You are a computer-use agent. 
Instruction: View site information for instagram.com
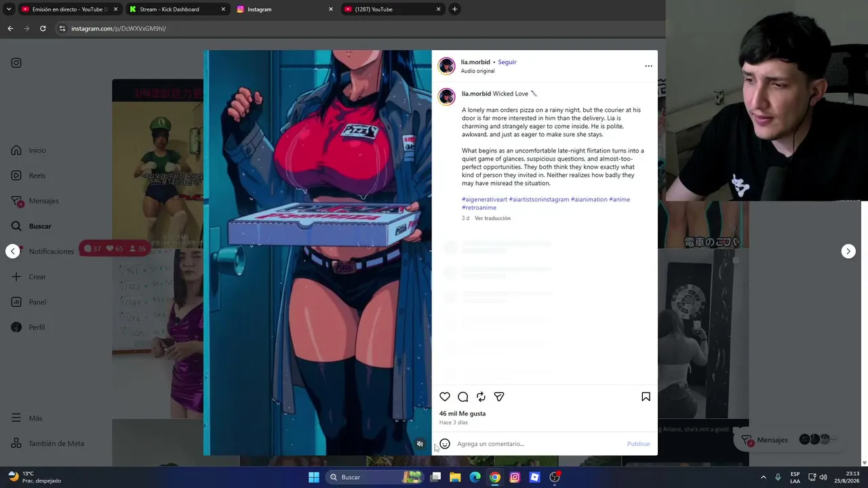62,28
